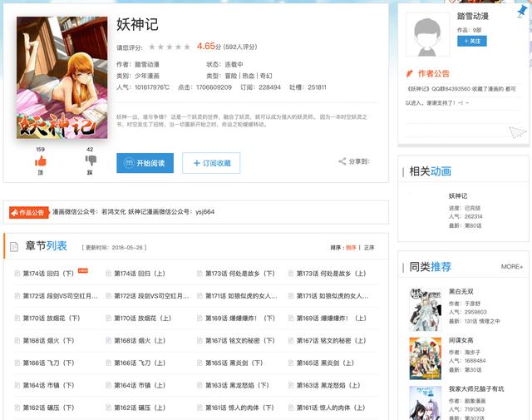Open chapter 第166话 飞刀（下）
This screenshot has width=532, height=420.
[x=48, y=363]
